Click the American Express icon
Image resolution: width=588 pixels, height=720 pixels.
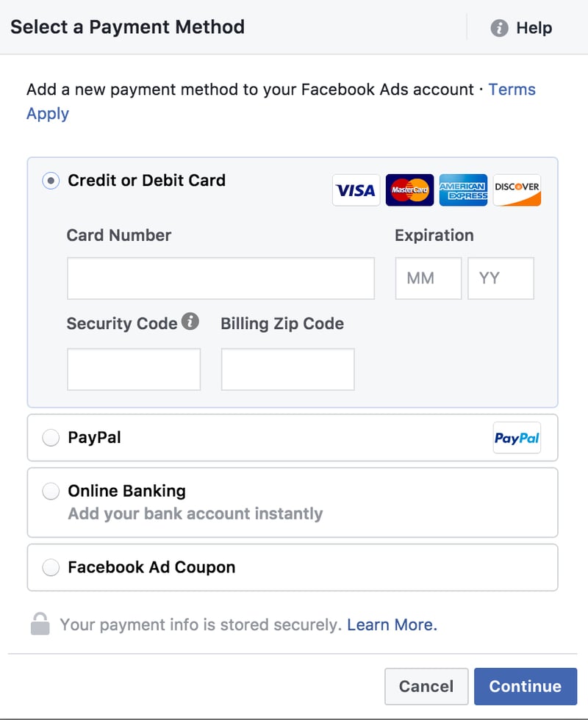(x=463, y=190)
